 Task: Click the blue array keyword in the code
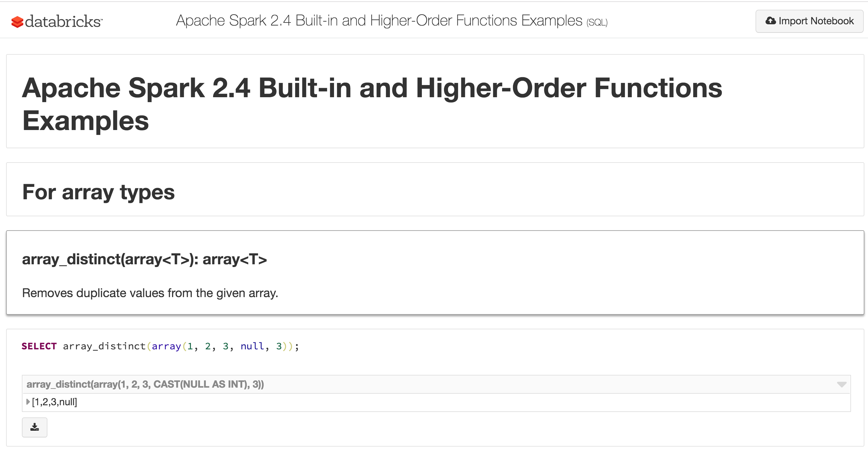tap(166, 346)
